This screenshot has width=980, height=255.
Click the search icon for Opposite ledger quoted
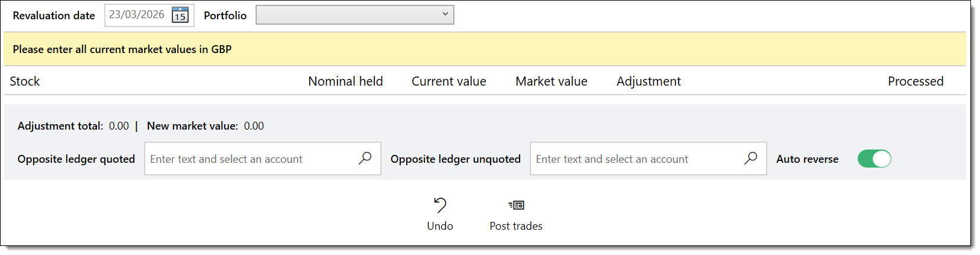(365, 159)
